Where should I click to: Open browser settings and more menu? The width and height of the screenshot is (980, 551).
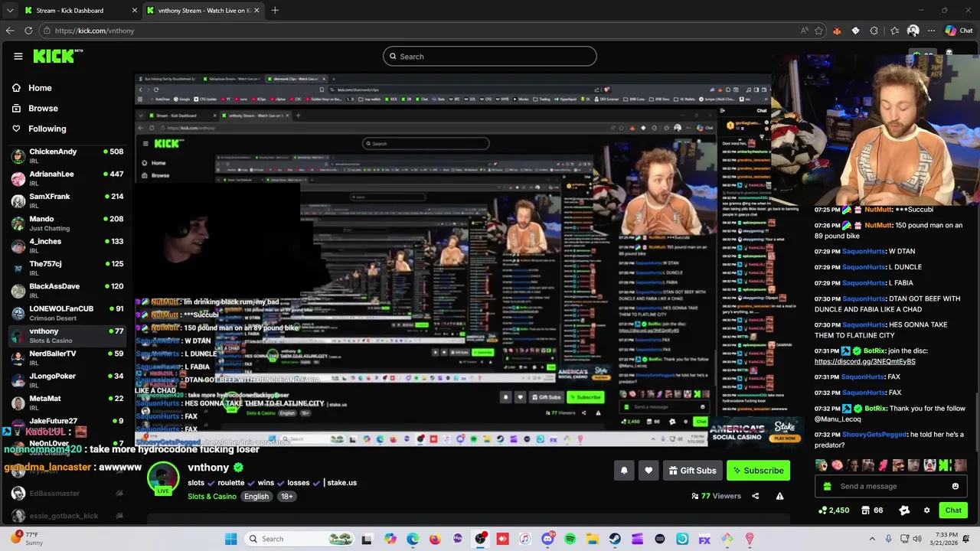[931, 31]
